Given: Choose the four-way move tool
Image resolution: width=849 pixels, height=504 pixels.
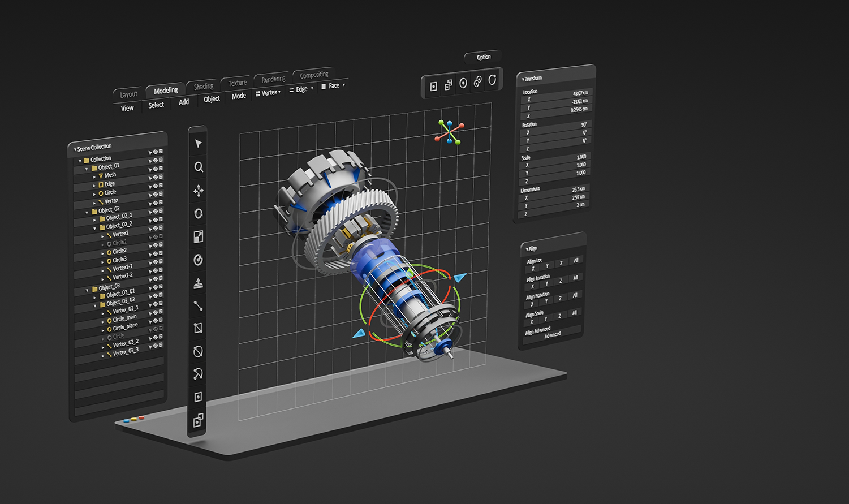Looking at the screenshot, I should (x=199, y=191).
